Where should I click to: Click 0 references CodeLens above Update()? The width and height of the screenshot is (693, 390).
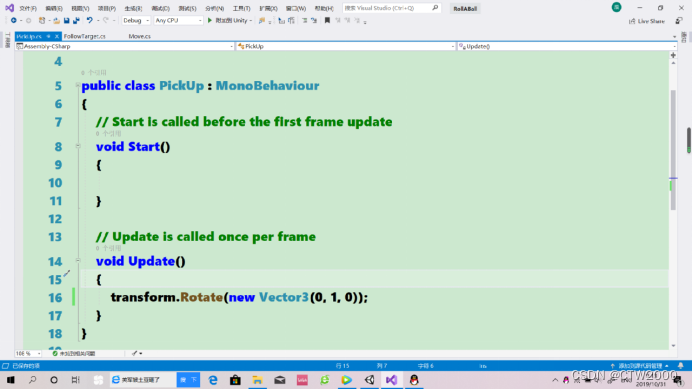[108, 248]
